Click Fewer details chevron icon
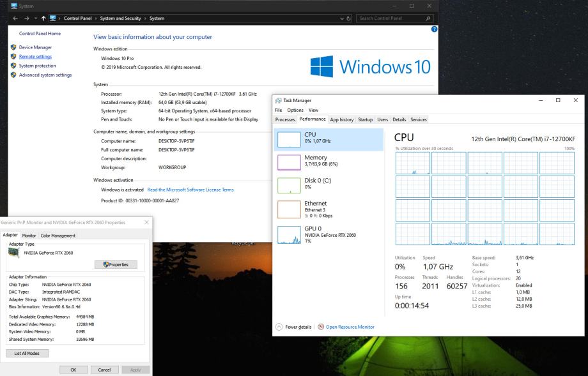Viewport: 588px width, 376px height. (x=279, y=327)
